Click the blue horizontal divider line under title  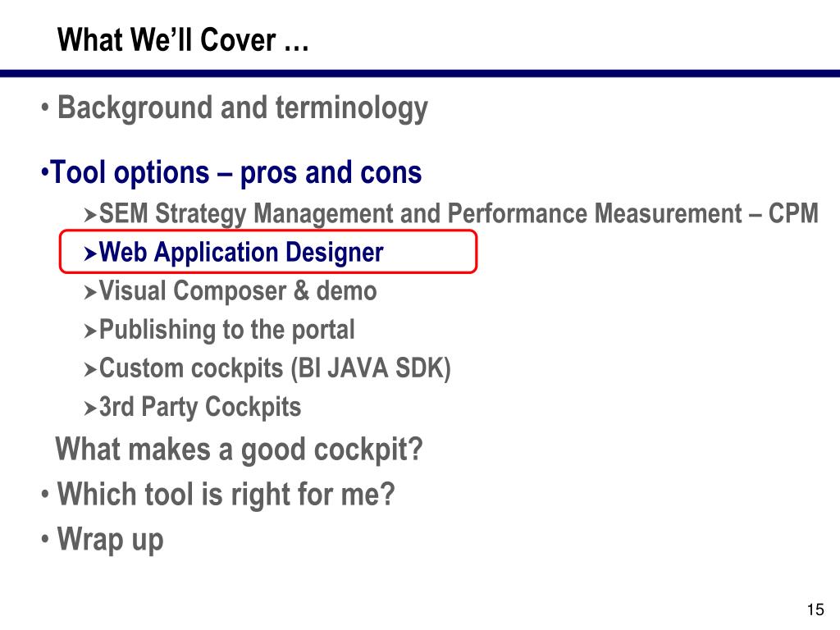pyautogui.click(x=420, y=73)
